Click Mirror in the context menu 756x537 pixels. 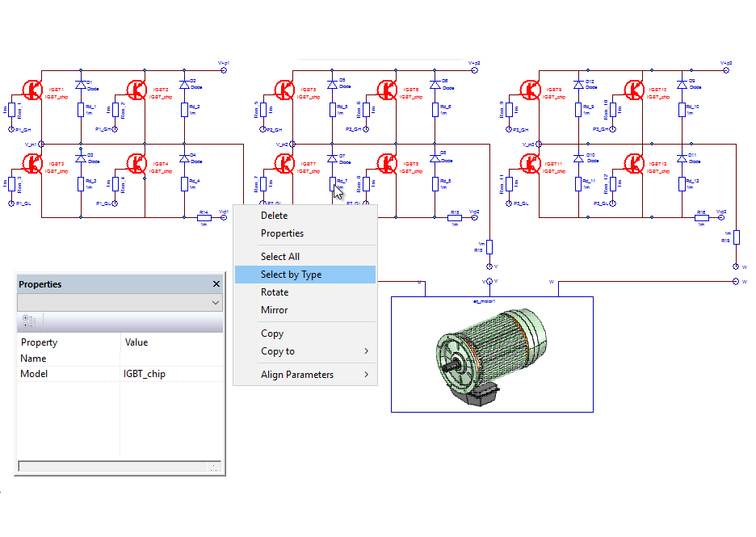274,310
